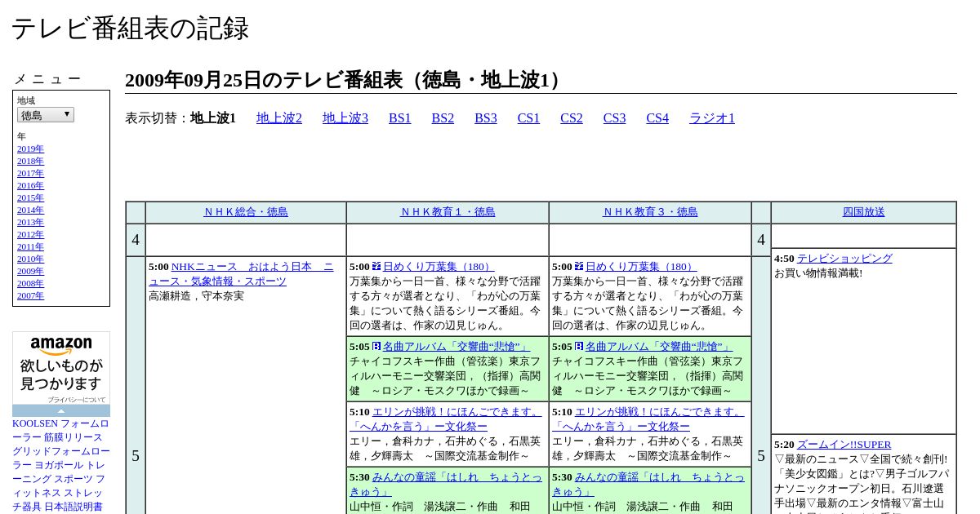Screen dimensions: 980x514
Task: Select the year 2010年 in the menu
Action: 30,259
